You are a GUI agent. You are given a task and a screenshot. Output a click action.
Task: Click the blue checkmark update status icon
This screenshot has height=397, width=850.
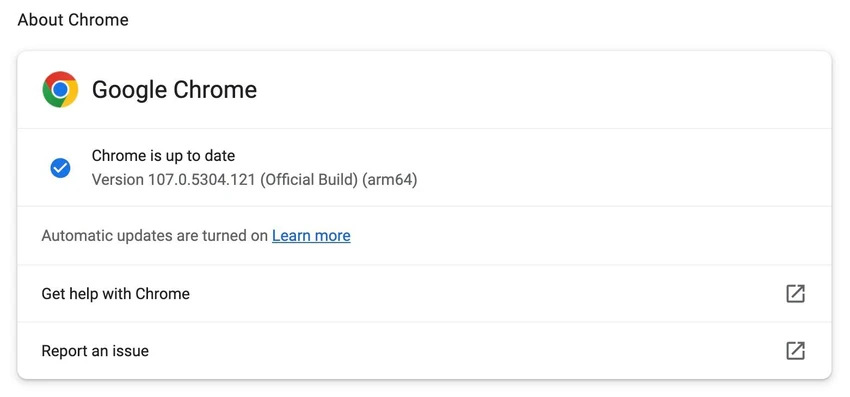click(x=60, y=168)
